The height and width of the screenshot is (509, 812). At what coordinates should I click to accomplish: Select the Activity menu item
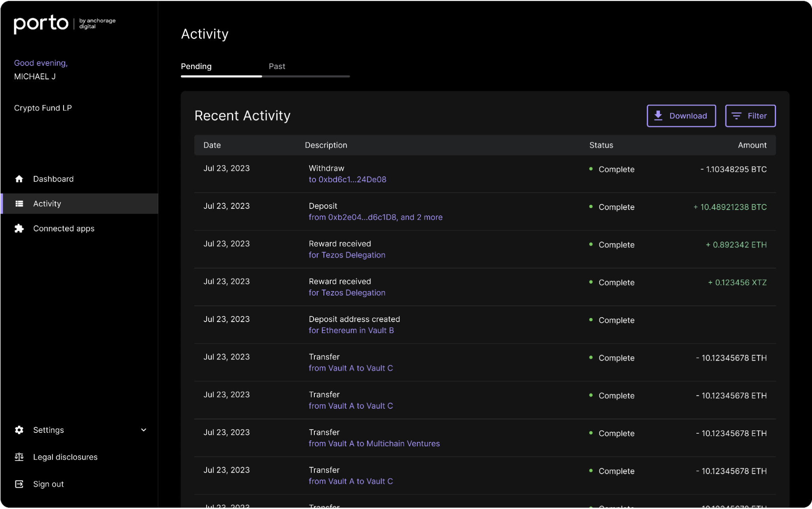click(x=79, y=204)
